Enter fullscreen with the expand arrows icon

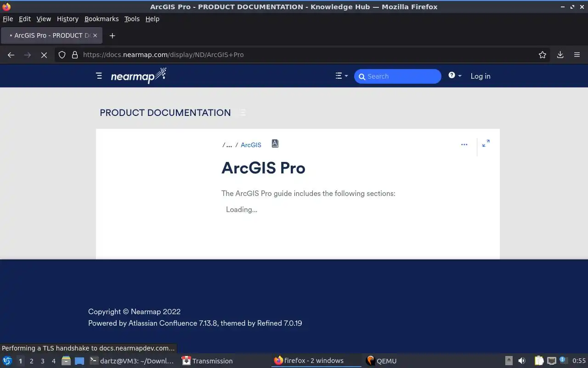[x=486, y=144]
